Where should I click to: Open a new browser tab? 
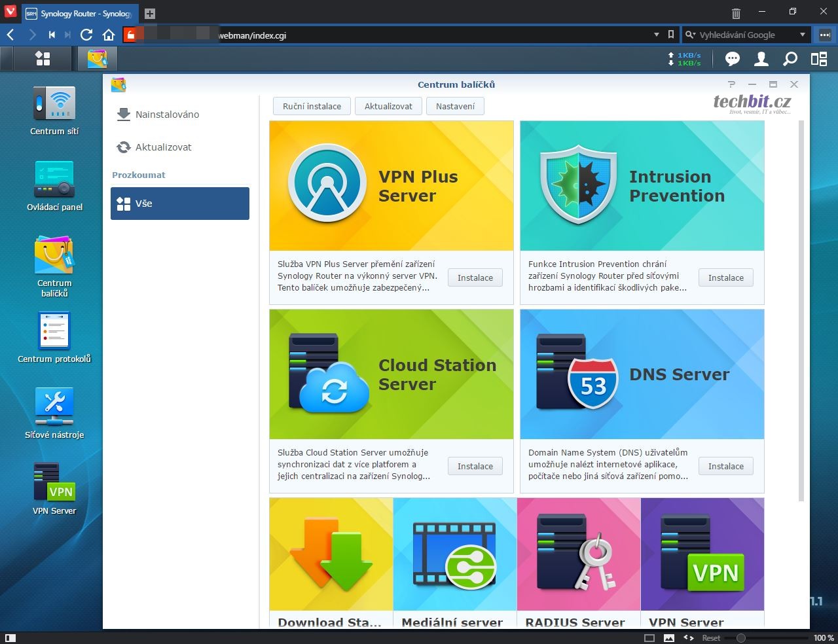(150, 14)
